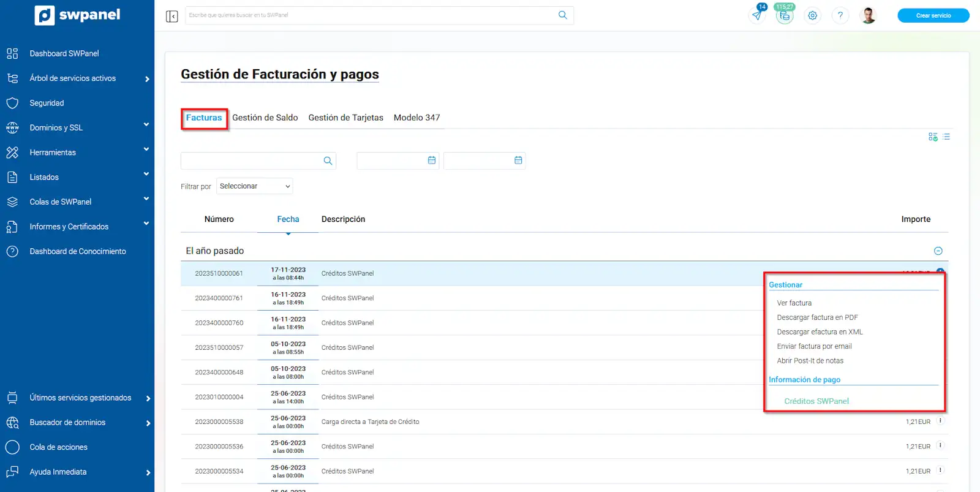Choose Abrir Post-It de notas
The image size is (980, 492).
coord(810,361)
